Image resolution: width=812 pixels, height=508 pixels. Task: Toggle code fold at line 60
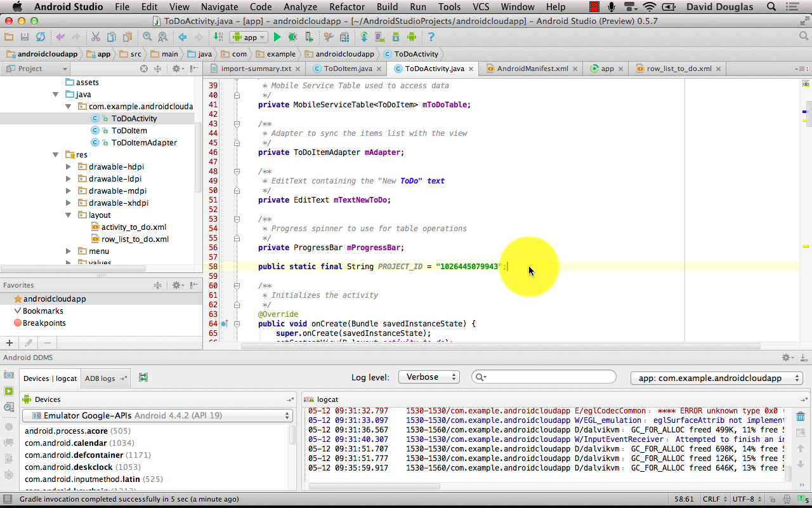[237, 286]
